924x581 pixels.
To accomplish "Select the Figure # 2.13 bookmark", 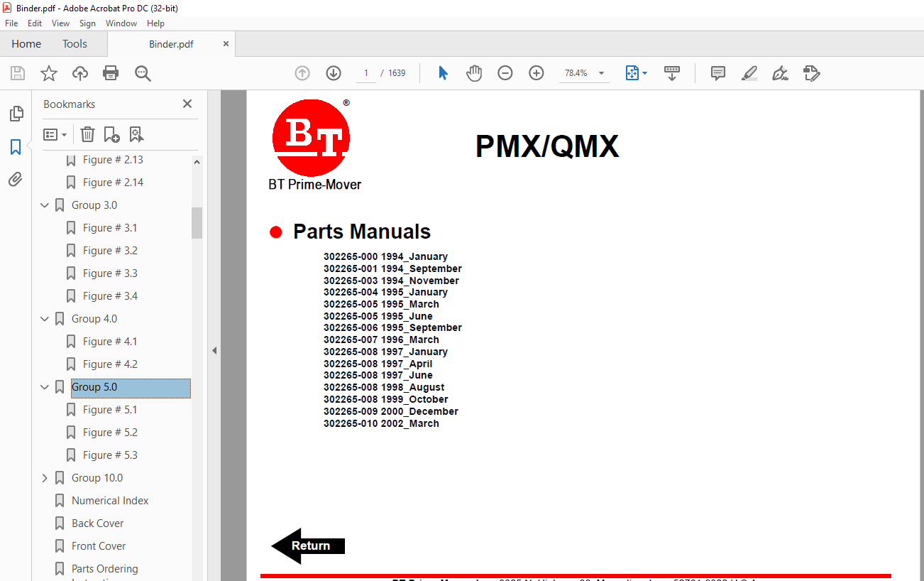I will point(113,160).
